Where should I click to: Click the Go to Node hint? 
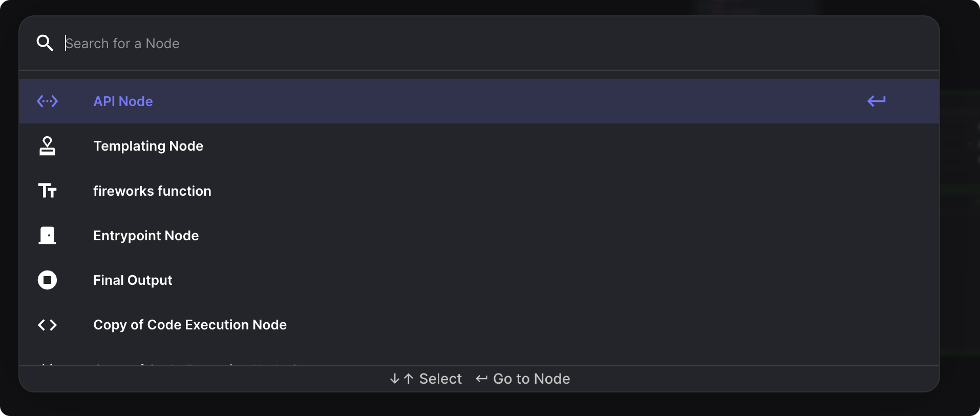[531, 379]
